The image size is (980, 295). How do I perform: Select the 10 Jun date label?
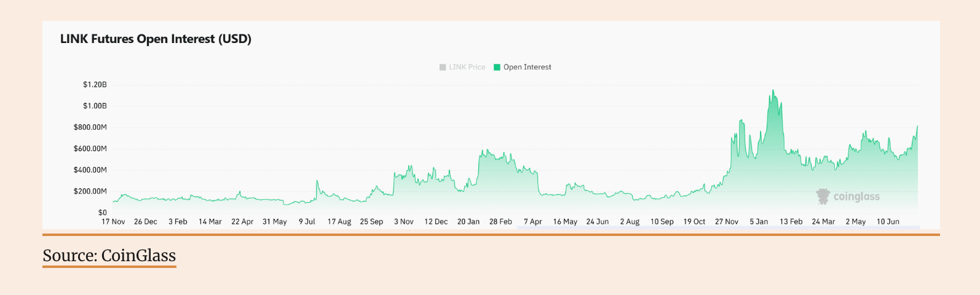pyautogui.click(x=888, y=222)
